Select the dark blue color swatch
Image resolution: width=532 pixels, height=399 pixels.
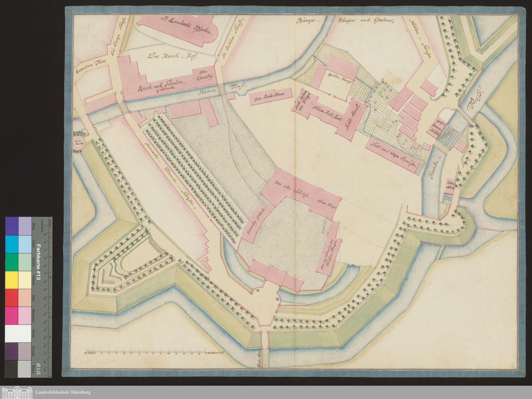tap(11, 226)
